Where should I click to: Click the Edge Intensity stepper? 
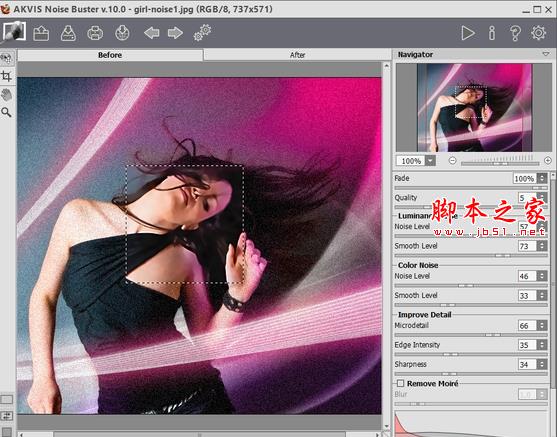[x=542, y=345]
